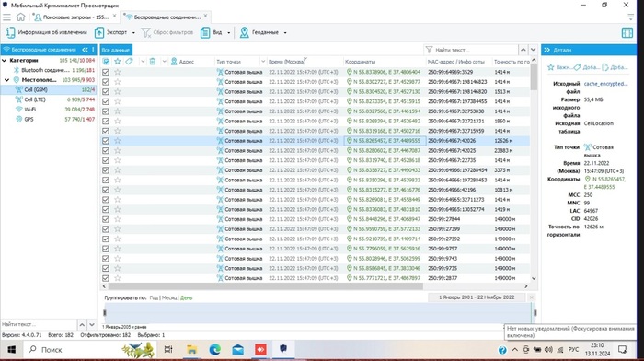Open the Тип точки column filter dropdown
The image size is (644, 361).
tap(263, 62)
